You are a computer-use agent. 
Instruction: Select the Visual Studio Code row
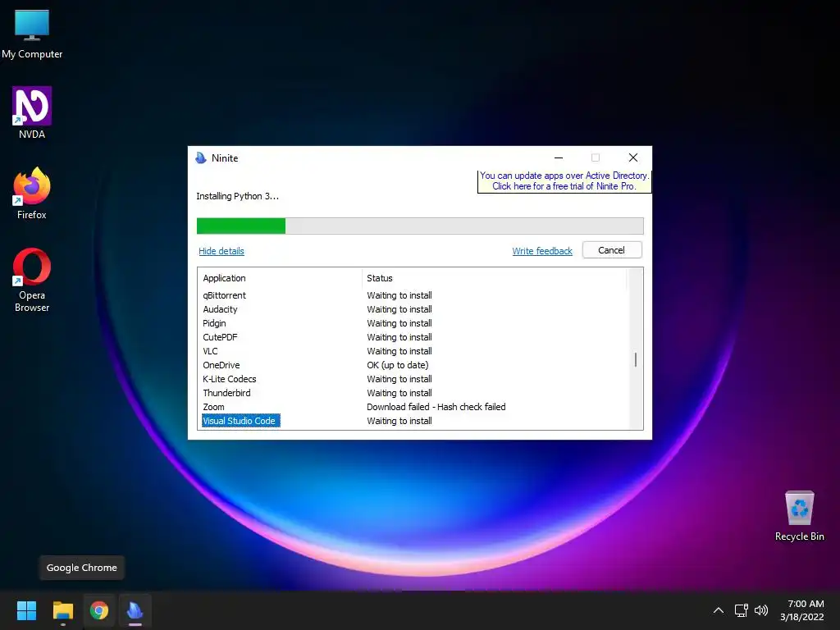pos(413,421)
